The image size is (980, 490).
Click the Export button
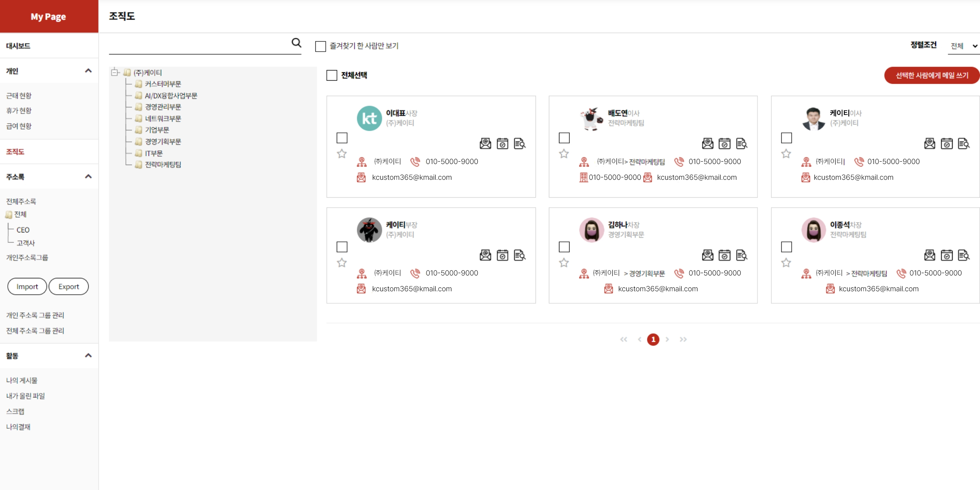pyautogui.click(x=68, y=286)
